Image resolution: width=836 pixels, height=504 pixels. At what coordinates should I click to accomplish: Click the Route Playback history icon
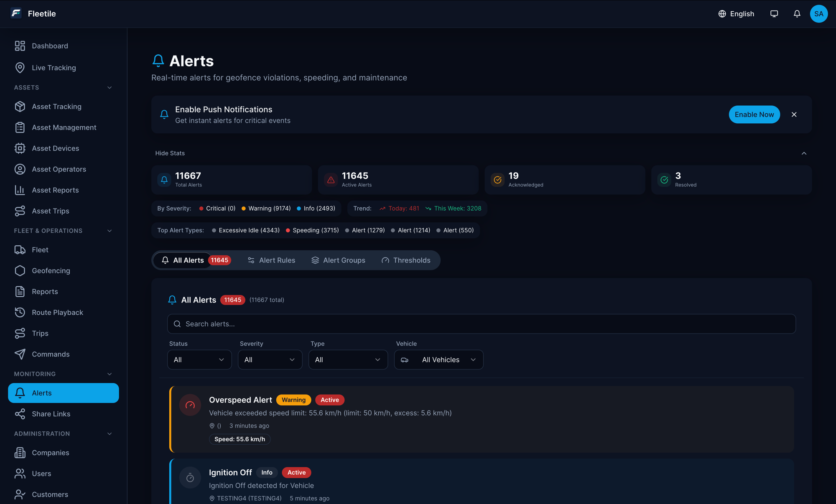[20, 313]
